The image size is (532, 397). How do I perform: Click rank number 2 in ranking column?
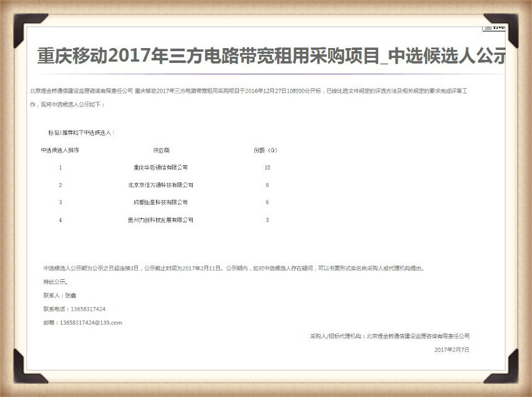[60, 185]
